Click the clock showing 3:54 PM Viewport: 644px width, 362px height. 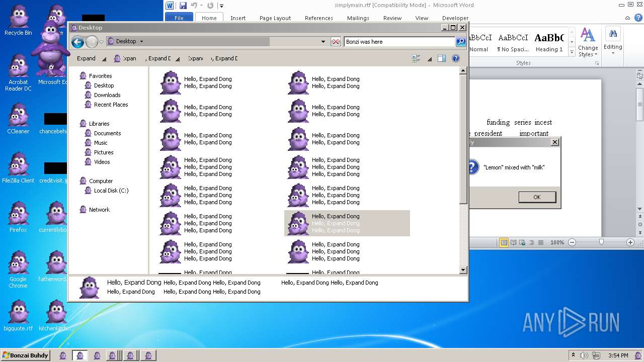(618, 355)
